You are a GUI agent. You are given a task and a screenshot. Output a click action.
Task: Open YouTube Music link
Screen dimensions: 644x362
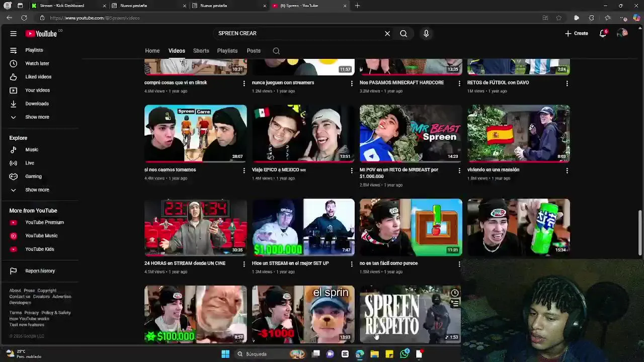click(x=40, y=236)
